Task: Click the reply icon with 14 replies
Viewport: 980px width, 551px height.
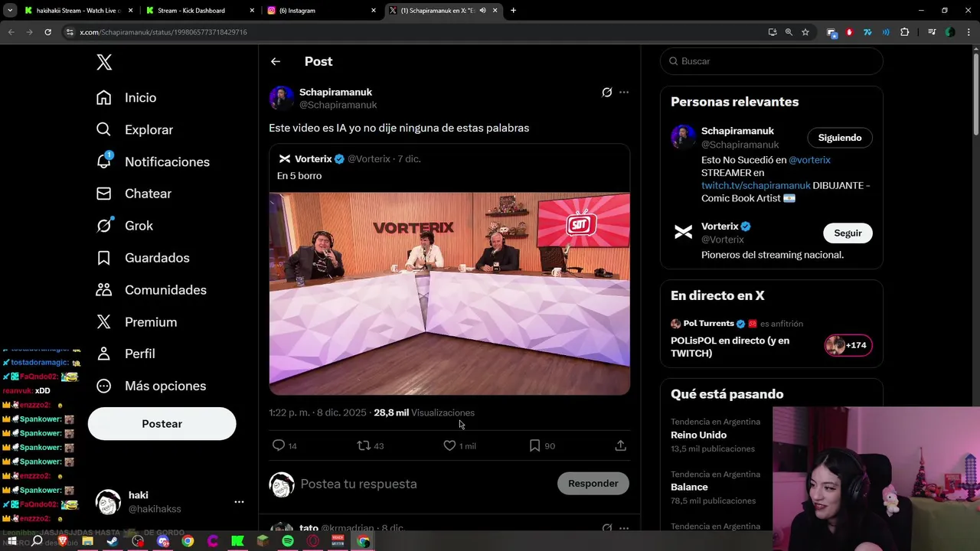Action: pos(285,445)
